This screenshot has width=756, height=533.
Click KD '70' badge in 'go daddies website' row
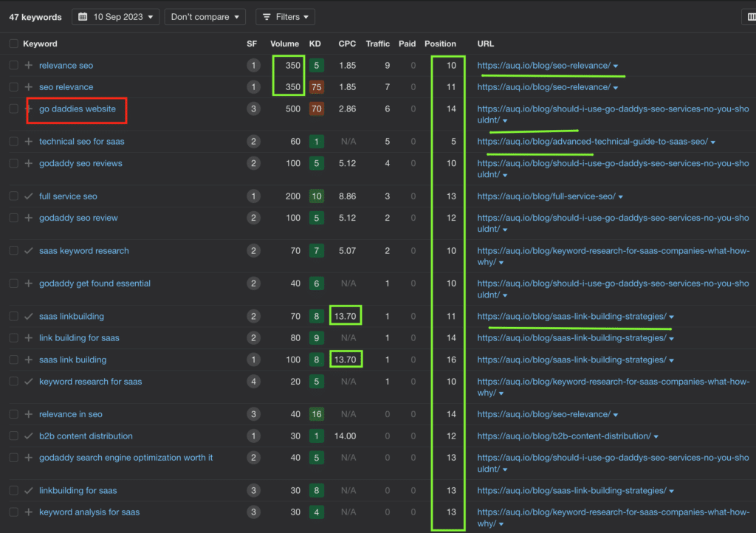click(x=316, y=109)
